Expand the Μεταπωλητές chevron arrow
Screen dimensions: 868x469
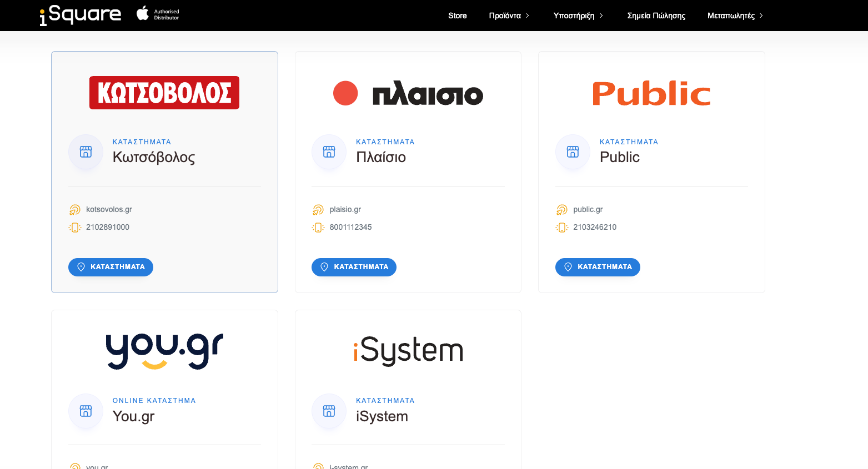pyautogui.click(x=761, y=16)
